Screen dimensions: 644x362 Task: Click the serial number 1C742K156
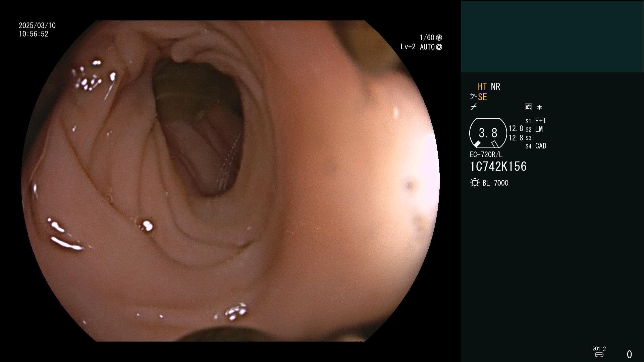pyautogui.click(x=498, y=167)
